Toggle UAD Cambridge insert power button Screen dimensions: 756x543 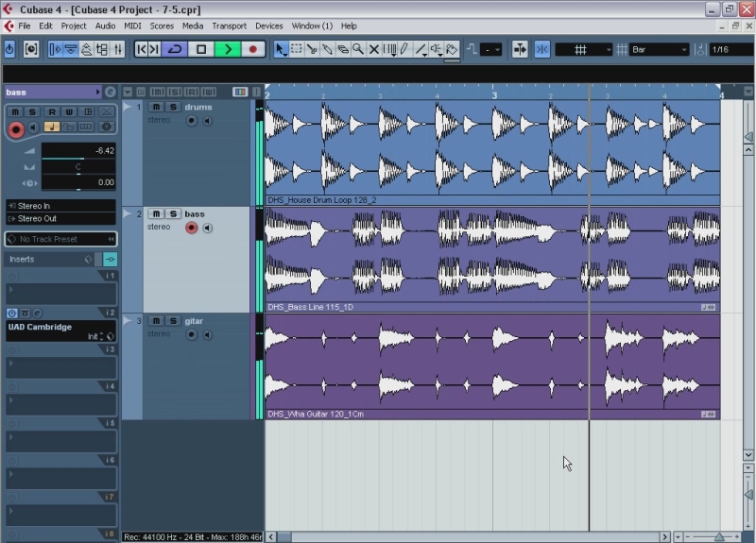pyautogui.click(x=12, y=314)
